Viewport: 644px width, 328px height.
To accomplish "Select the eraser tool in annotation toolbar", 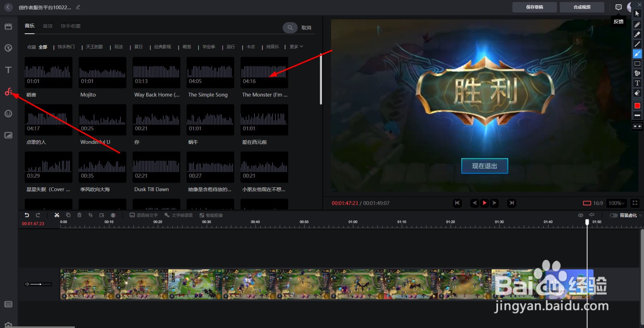I will coord(637,93).
